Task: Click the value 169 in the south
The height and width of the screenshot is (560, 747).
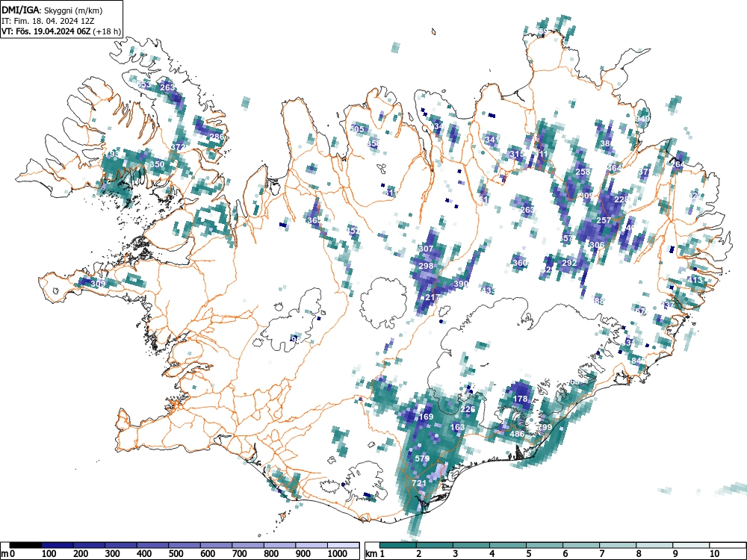Action: [426, 417]
